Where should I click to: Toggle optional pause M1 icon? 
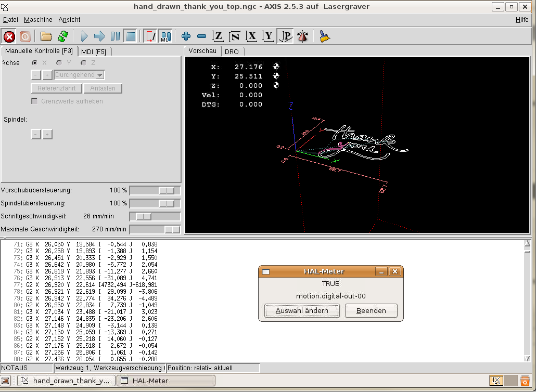click(x=166, y=36)
